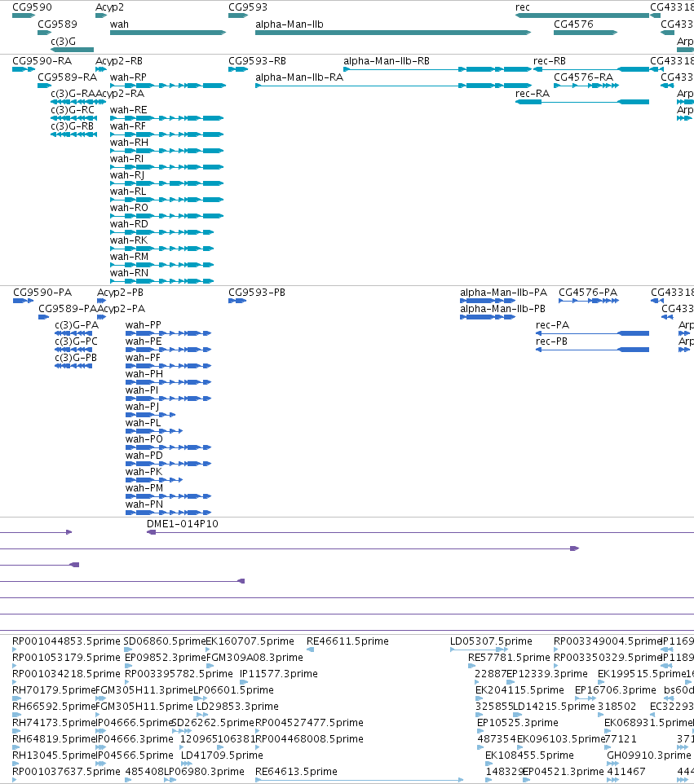Select the rec-PB protein label

[x=551, y=341]
